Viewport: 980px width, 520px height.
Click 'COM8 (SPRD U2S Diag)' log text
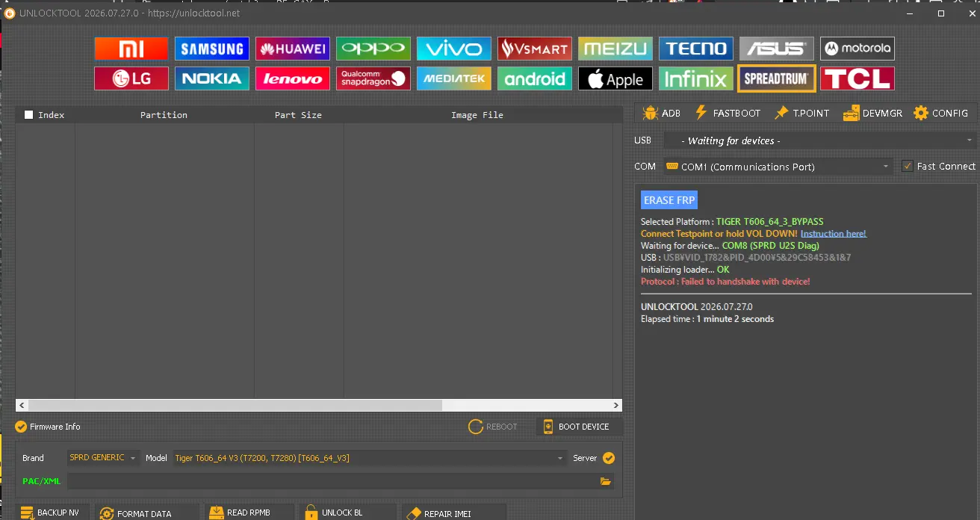click(770, 246)
